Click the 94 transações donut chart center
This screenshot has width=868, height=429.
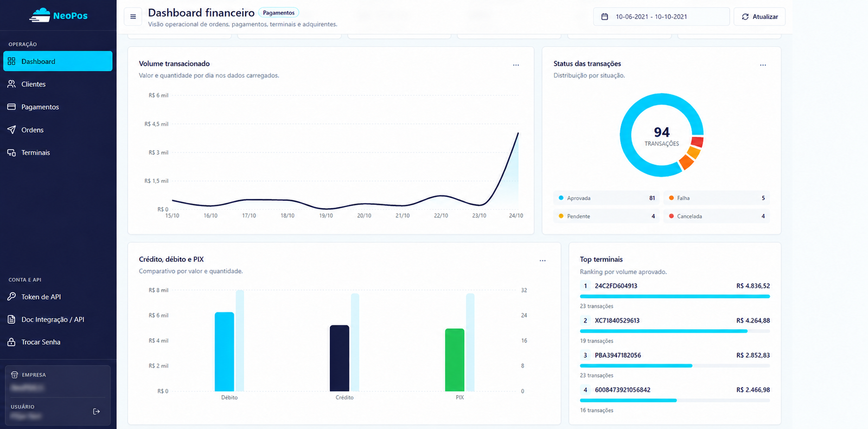tap(662, 136)
